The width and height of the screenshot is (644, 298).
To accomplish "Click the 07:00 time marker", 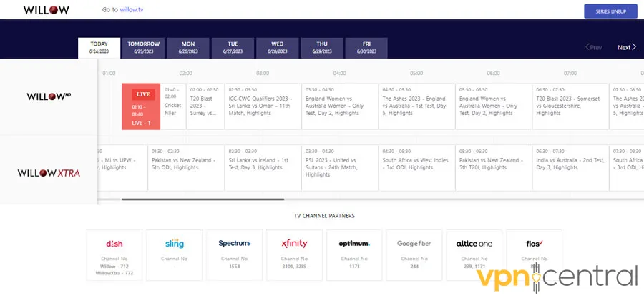I will pyautogui.click(x=570, y=74).
